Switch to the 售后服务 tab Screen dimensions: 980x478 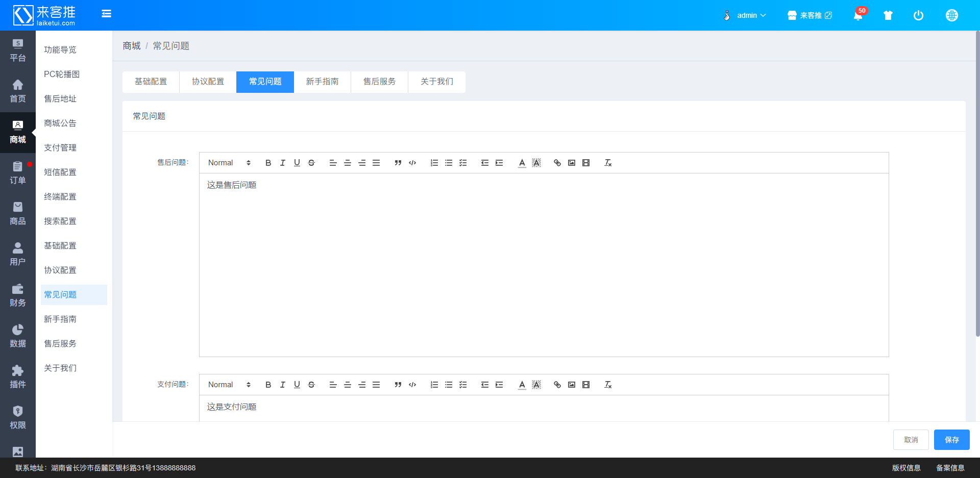point(379,82)
